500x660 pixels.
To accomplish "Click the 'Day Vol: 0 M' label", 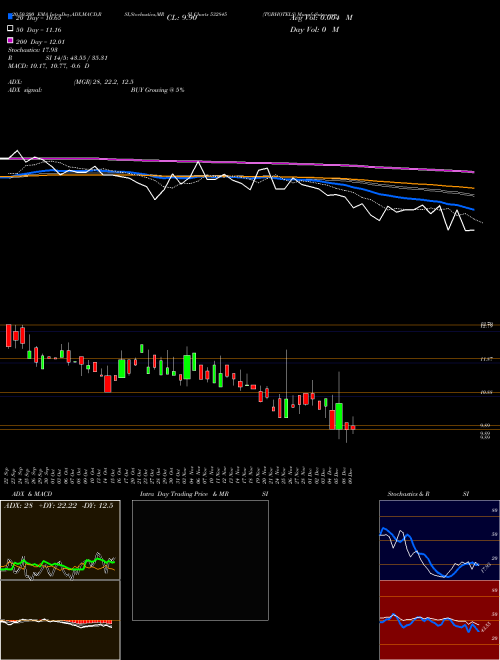I will pyautogui.click(x=314, y=29).
